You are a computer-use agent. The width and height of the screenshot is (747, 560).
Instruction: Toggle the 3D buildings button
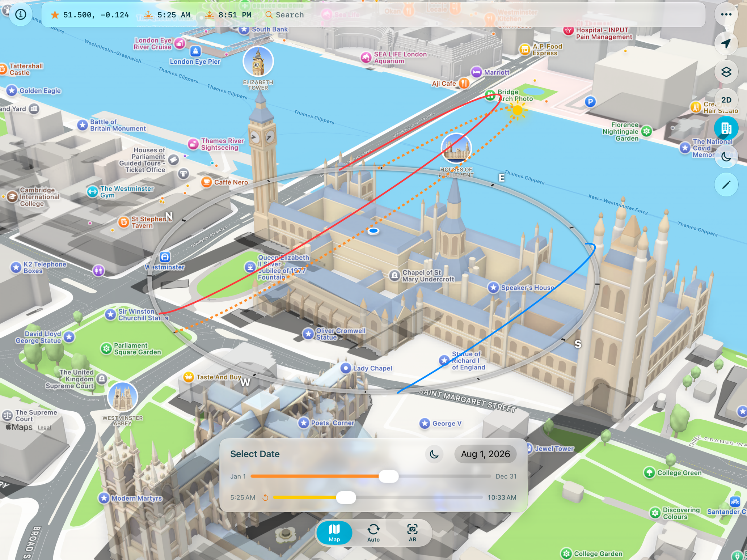click(x=726, y=128)
